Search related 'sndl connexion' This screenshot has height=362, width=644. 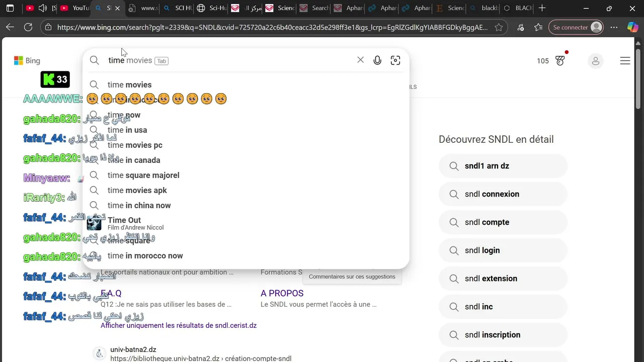[x=503, y=194]
